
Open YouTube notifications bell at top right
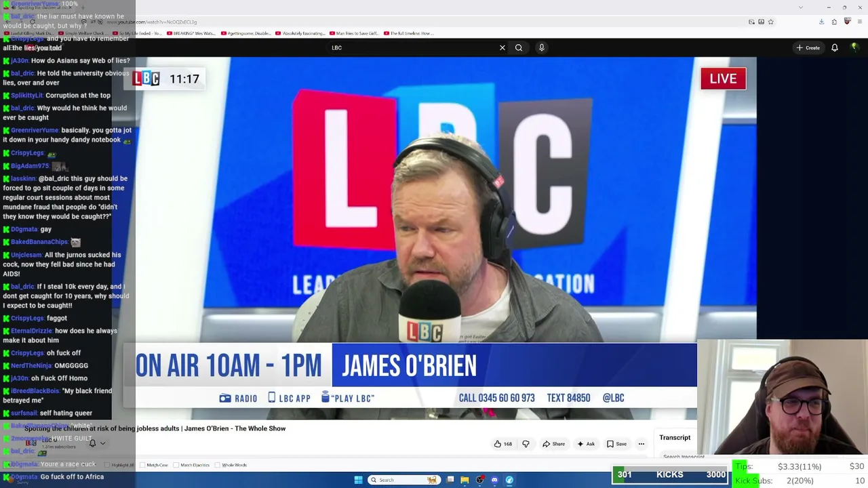835,47
